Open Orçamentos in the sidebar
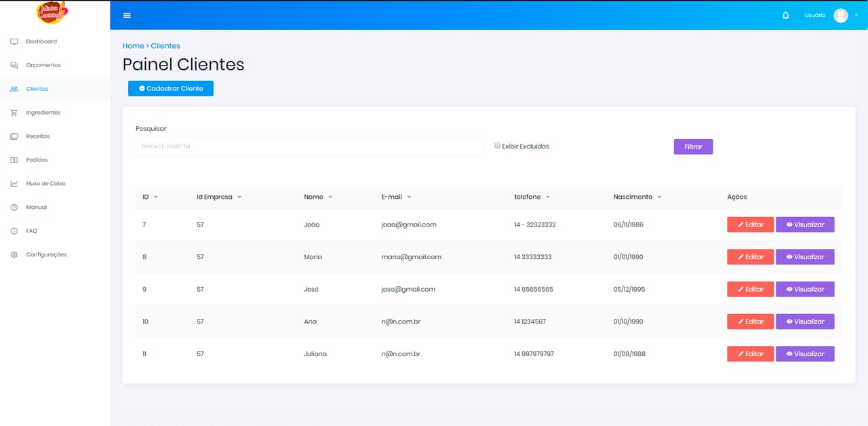 pos(43,65)
